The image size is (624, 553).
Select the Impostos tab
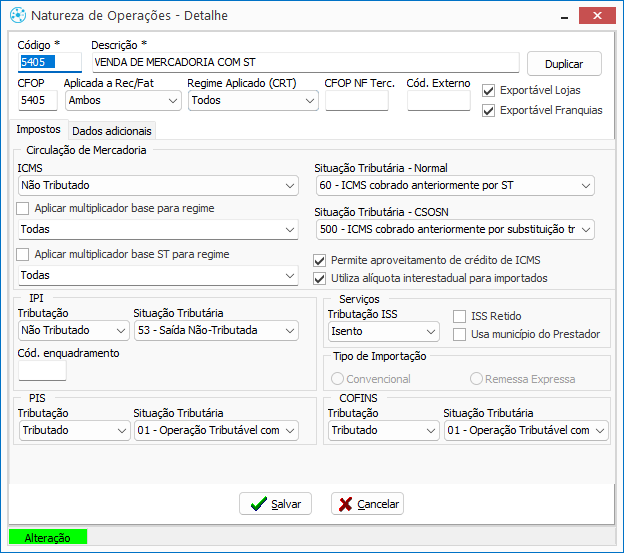pyautogui.click(x=39, y=129)
